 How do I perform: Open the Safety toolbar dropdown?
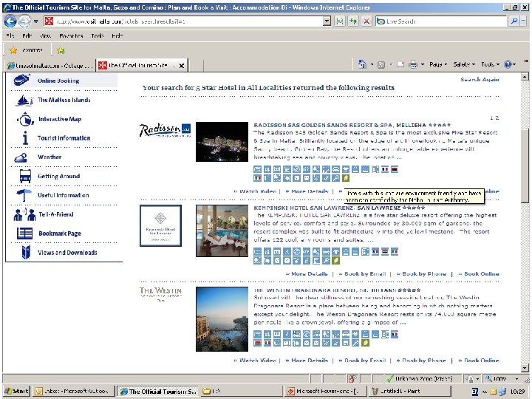tap(464, 64)
